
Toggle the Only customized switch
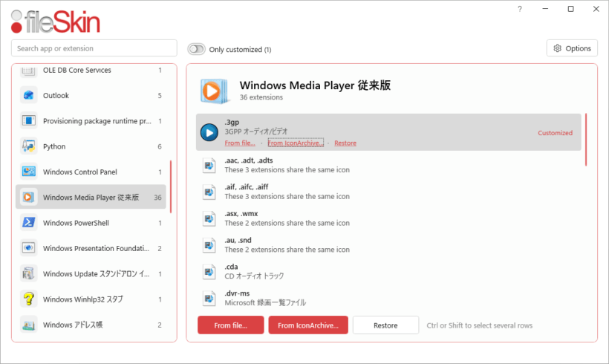[196, 49]
